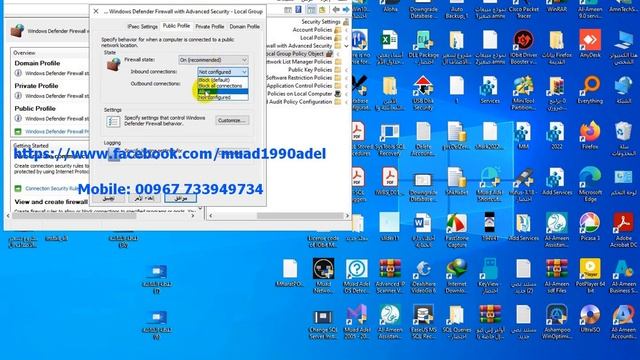Open the Firewall state dropdown
Screen dimensions: 640x360
(x=213, y=60)
